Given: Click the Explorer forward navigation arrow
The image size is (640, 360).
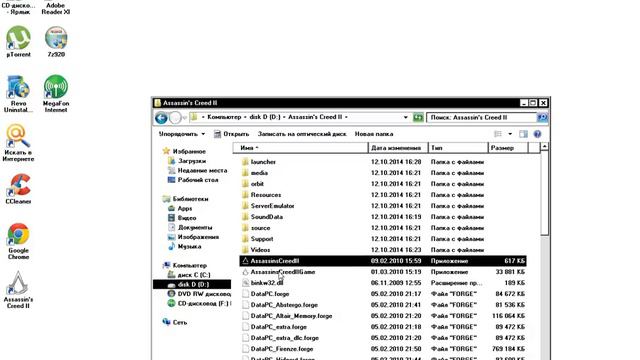Looking at the screenshot, I should (x=175, y=118).
